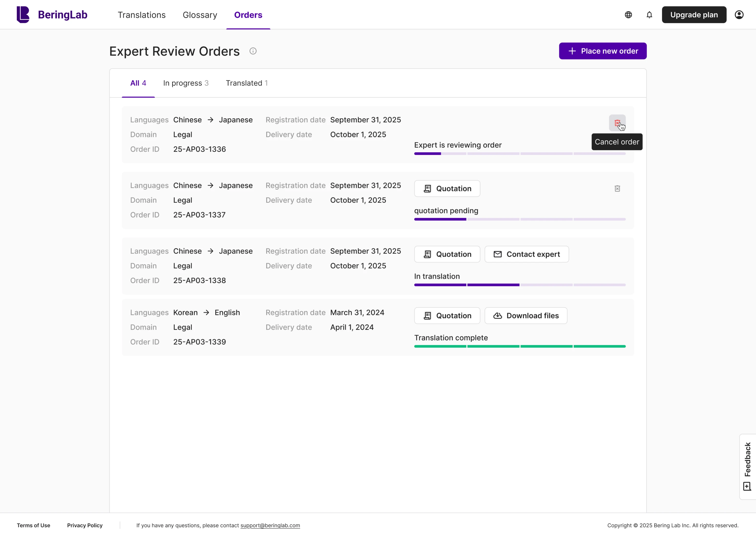Open the Translations menu item
This screenshot has width=756, height=538.
(x=141, y=15)
